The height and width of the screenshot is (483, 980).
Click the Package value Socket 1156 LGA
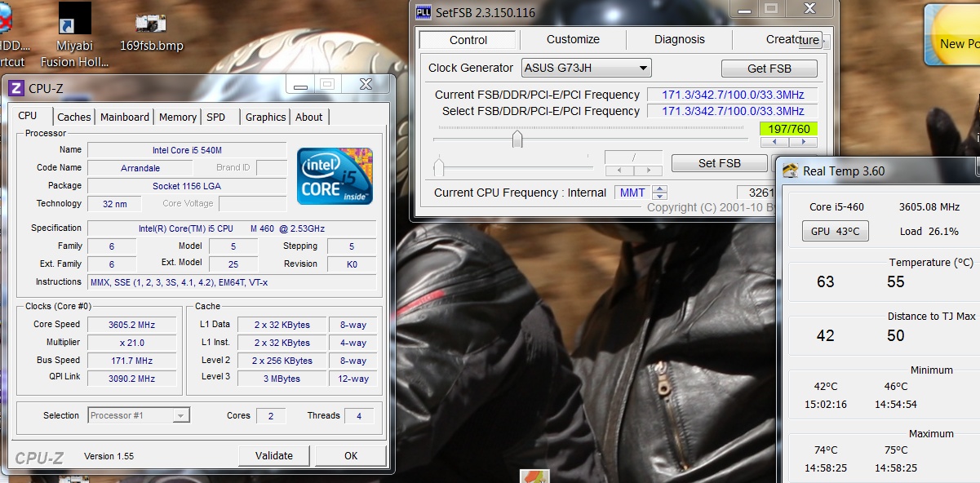pyautogui.click(x=187, y=186)
